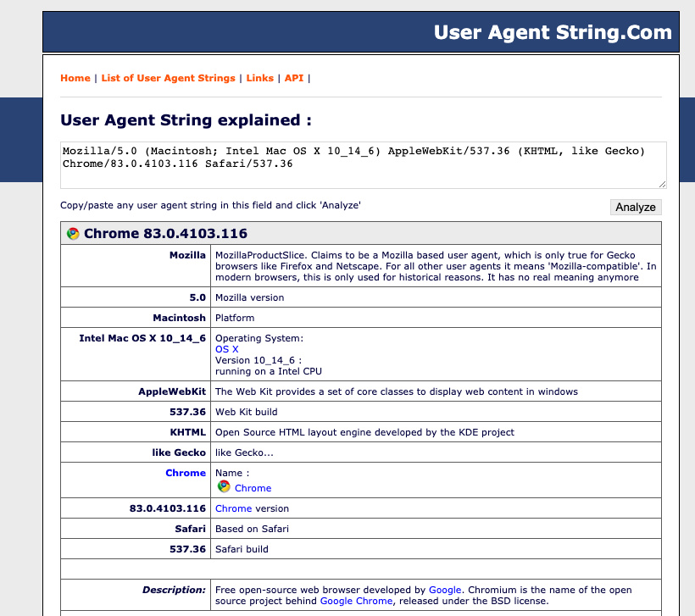Select the 'KHTML' row label
This screenshot has width=695, height=616.
pos(188,432)
